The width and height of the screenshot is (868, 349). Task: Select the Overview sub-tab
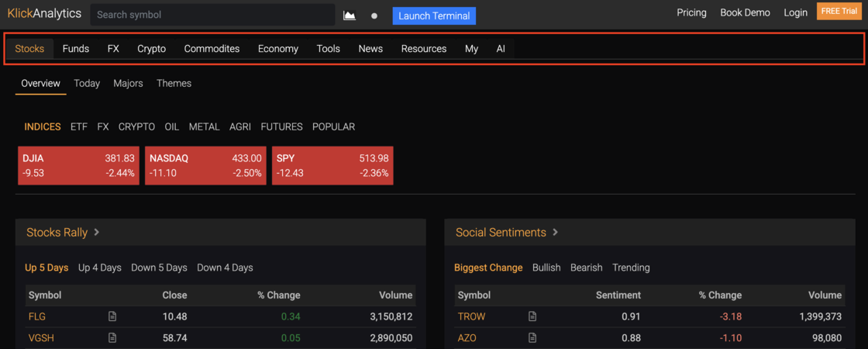coord(40,83)
